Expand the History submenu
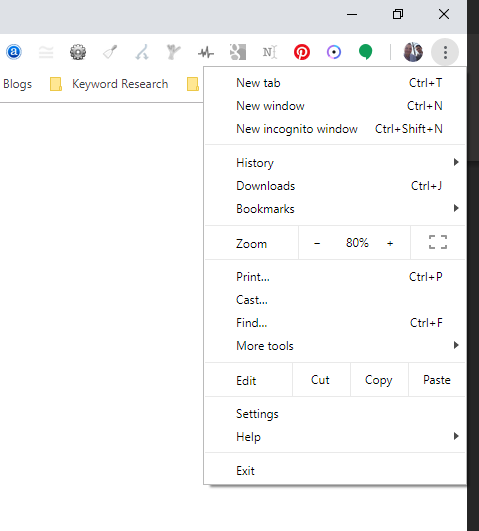Viewport: 479px width, 531px height. (335, 163)
